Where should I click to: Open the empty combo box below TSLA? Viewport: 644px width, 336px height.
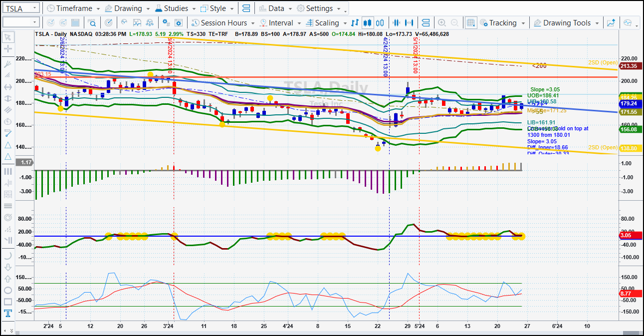(x=21, y=22)
